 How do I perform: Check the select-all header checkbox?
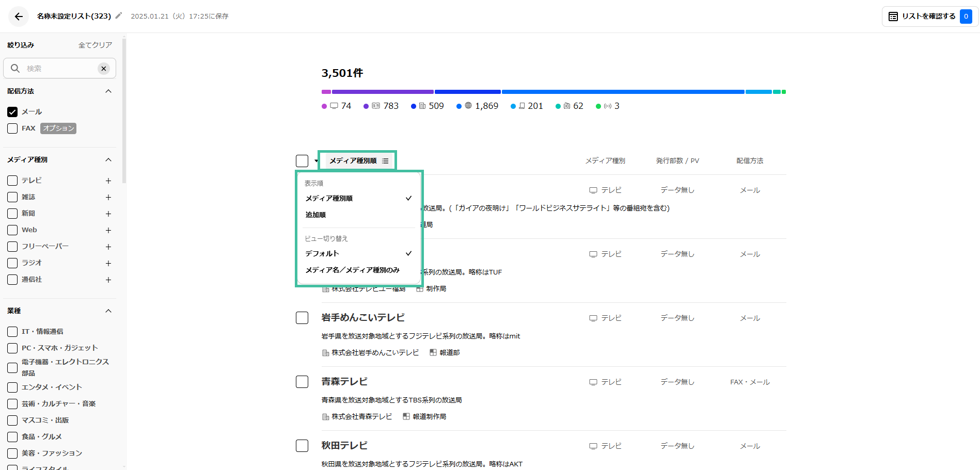coord(302,161)
